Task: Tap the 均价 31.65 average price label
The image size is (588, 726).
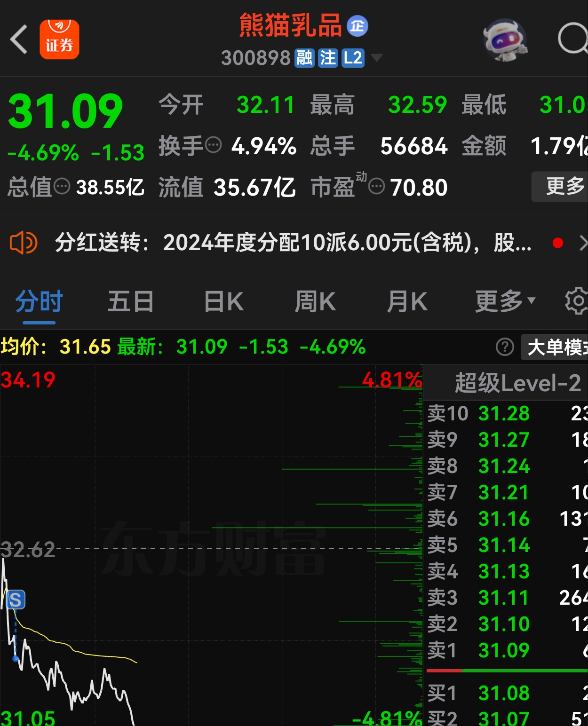Action: 56,347
